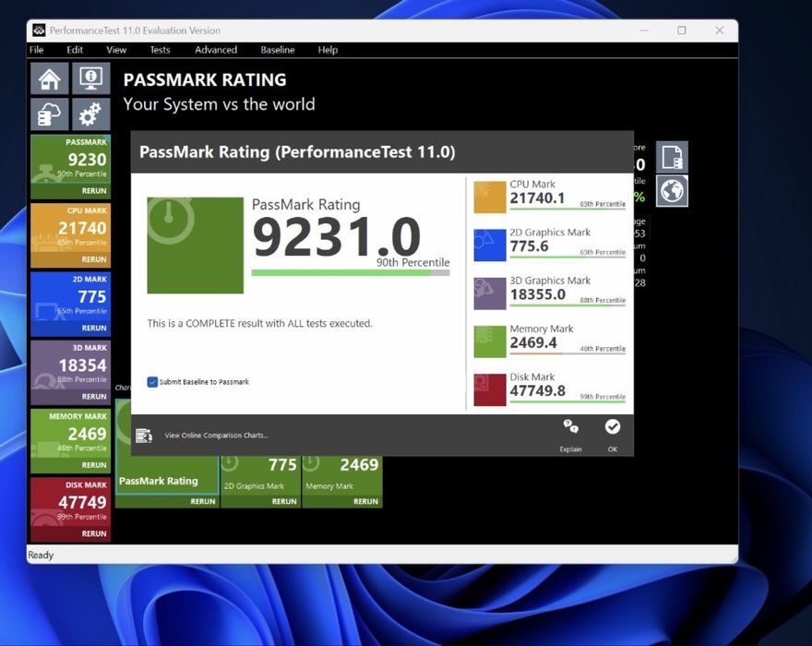Click the 9231.0 PassMark Rating score
The image size is (812, 646).
coord(337,237)
